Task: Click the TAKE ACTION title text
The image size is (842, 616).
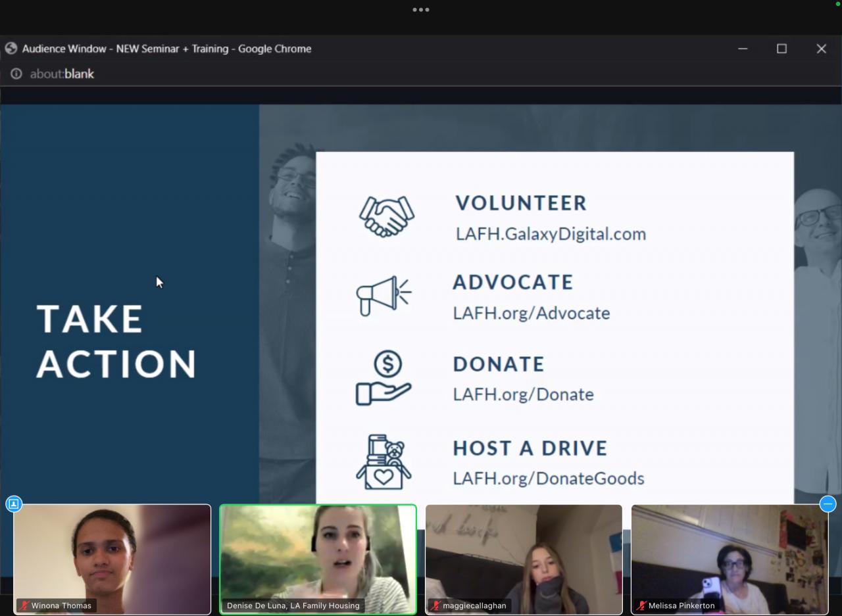Action: pyautogui.click(x=116, y=341)
